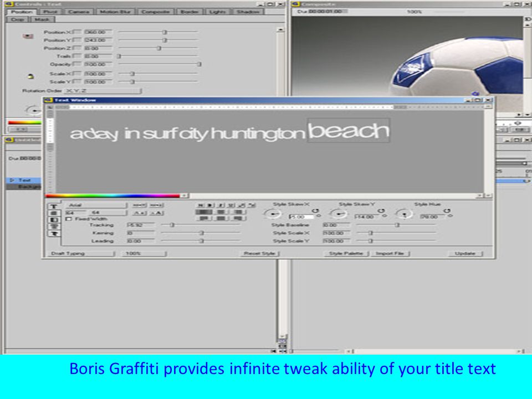Open the Motion Blur tab
The height and width of the screenshot is (399, 532).
coord(115,12)
